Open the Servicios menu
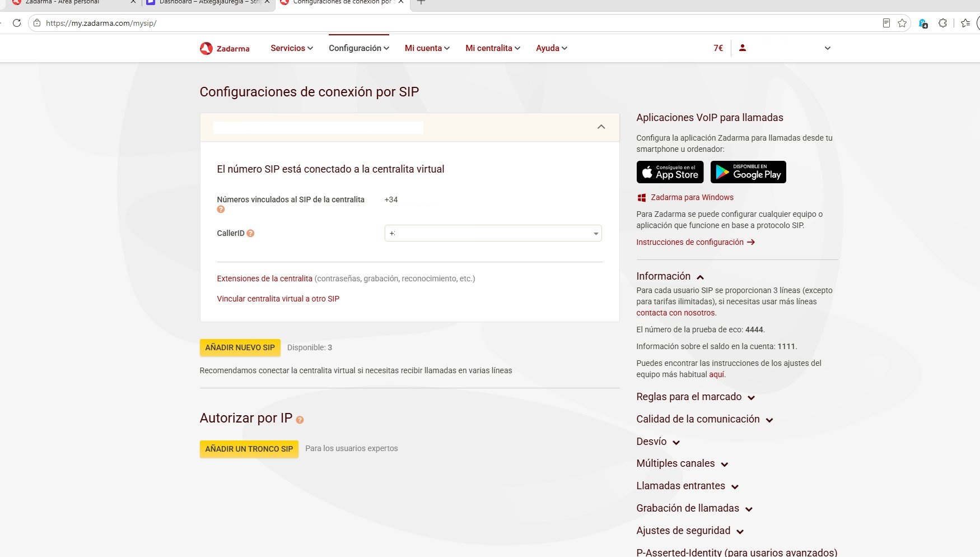 [292, 48]
